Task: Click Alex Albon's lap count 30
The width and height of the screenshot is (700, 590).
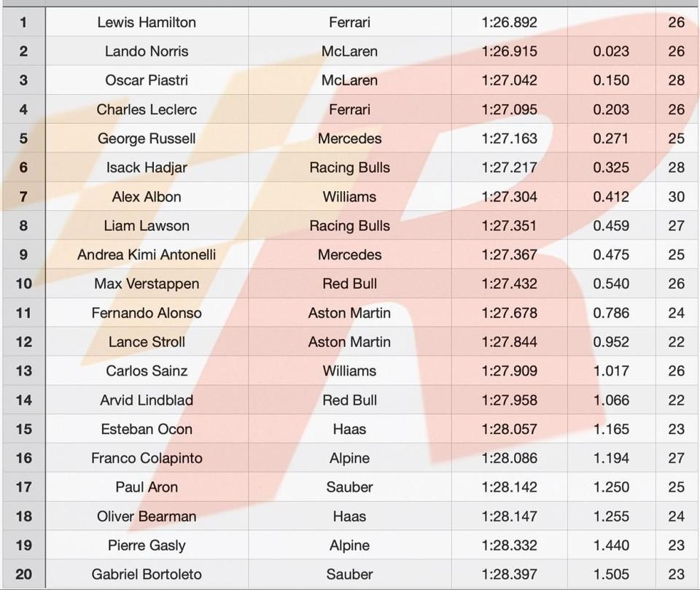Action: (x=677, y=196)
